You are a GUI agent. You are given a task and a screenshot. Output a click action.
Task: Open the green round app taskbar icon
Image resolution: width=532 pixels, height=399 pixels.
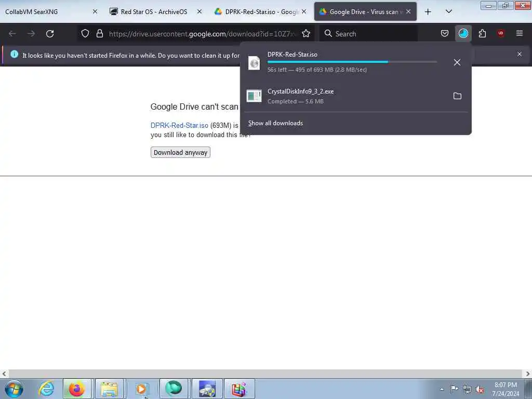(174, 389)
